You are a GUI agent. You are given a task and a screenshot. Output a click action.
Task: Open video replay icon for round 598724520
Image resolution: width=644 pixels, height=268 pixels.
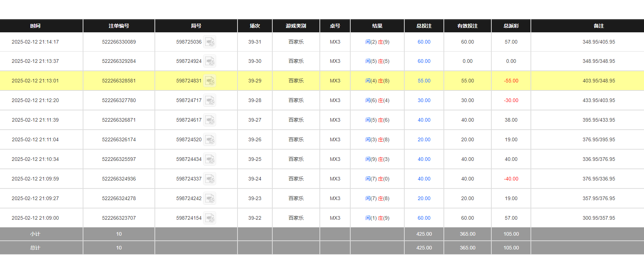point(210,140)
